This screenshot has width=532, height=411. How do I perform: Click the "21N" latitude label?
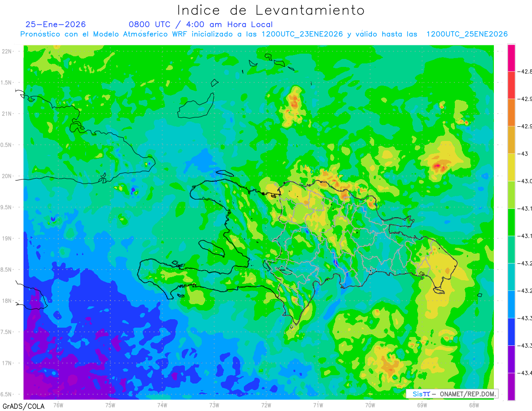(8, 114)
